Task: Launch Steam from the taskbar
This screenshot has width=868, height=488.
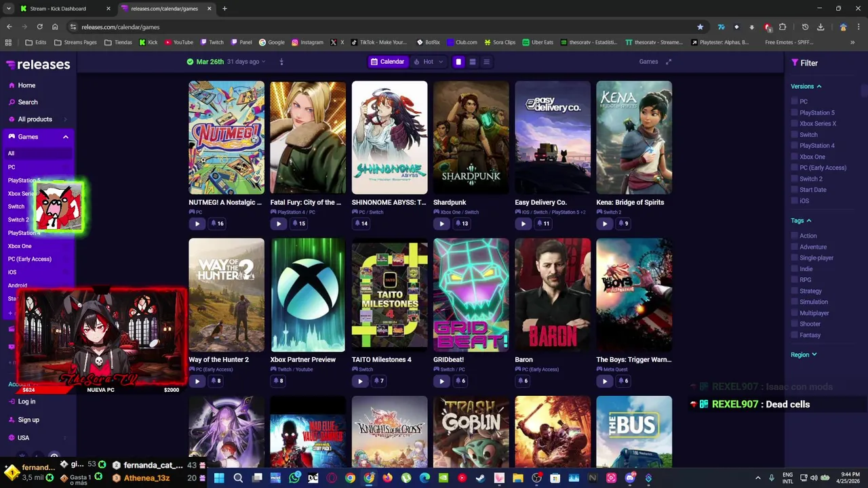Action: click(480, 479)
